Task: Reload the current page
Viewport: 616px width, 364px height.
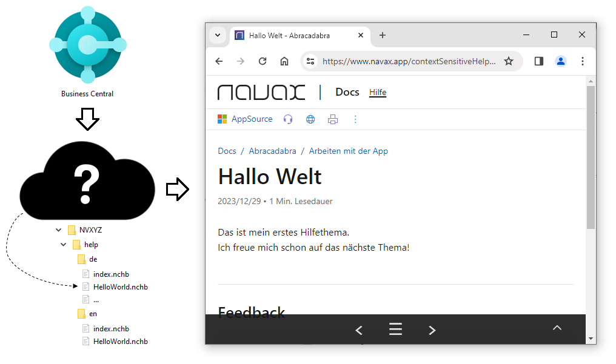Action: [x=263, y=61]
